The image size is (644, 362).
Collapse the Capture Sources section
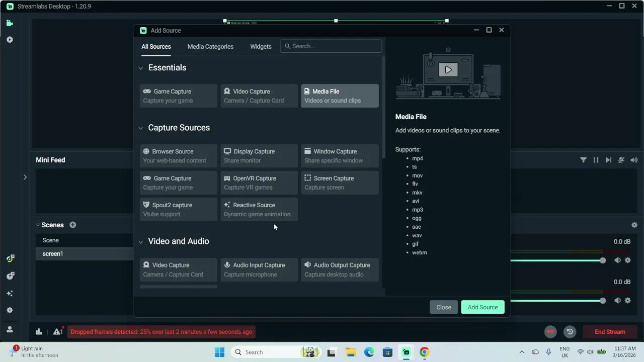(x=141, y=128)
